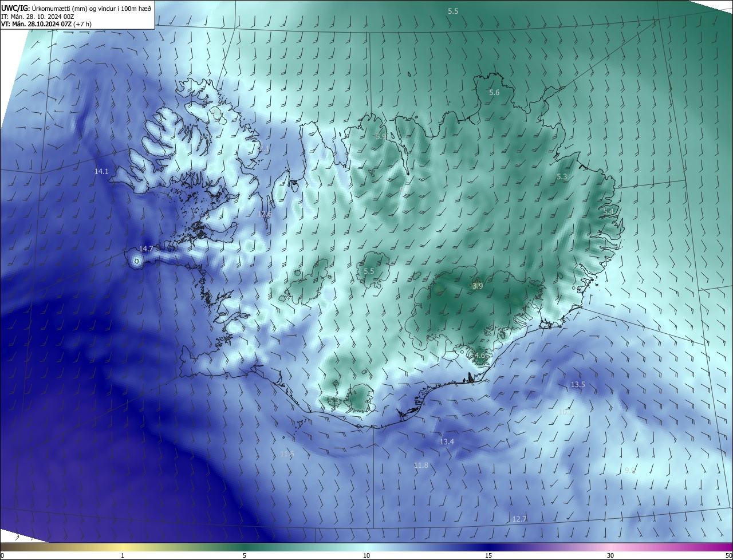Click the 4.6 value at the glacier's south edge
The width and height of the screenshot is (733, 560).
[479, 355]
